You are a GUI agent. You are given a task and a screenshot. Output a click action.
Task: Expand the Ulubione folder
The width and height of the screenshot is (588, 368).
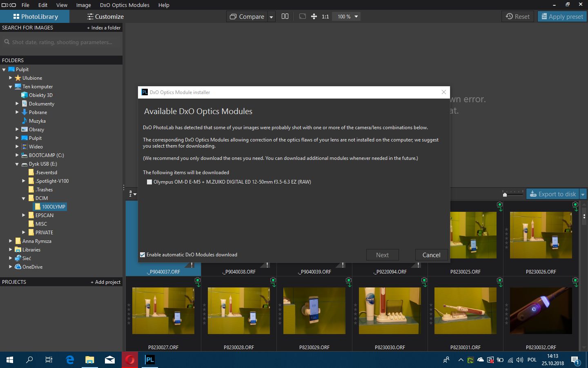pyautogui.click(x=11, y=78)
